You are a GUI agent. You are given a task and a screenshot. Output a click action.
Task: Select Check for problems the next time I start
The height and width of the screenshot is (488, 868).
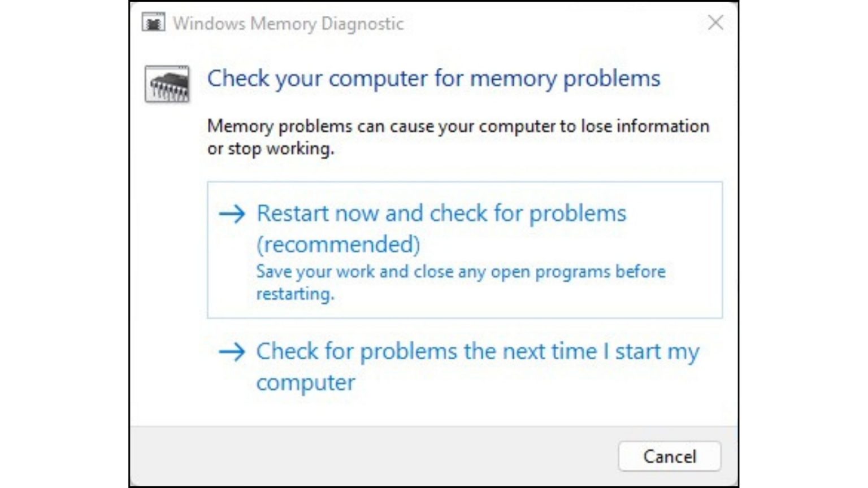(x=478, y=352)
